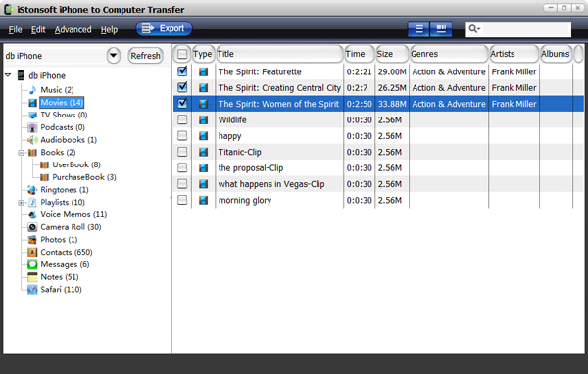Sort by Title column header
Screen dimensions: 588x374
tap(279, 54)
